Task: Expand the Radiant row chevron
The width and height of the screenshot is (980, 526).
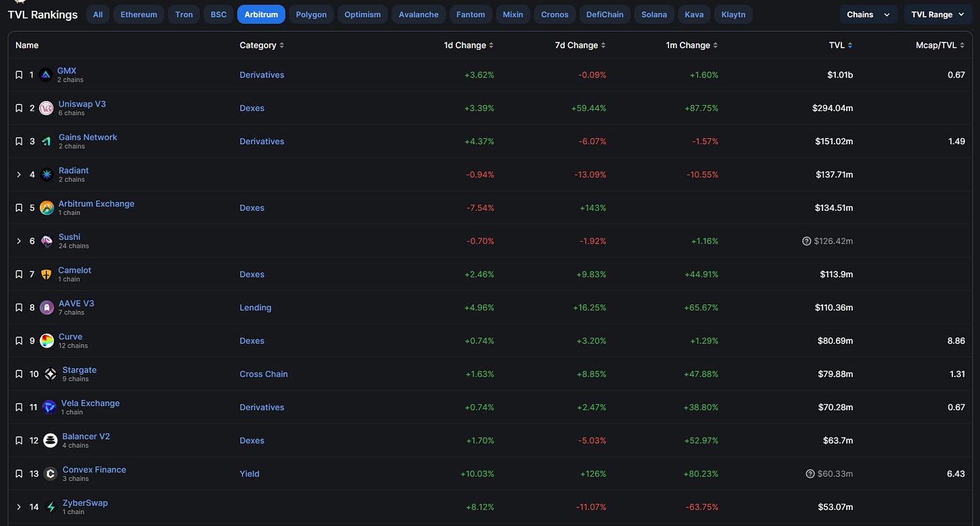Action: point(19,174)
